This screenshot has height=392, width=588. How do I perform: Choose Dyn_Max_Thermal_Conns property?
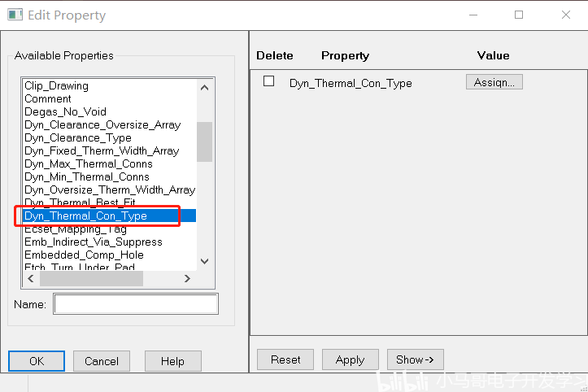(x=89, y=163)
